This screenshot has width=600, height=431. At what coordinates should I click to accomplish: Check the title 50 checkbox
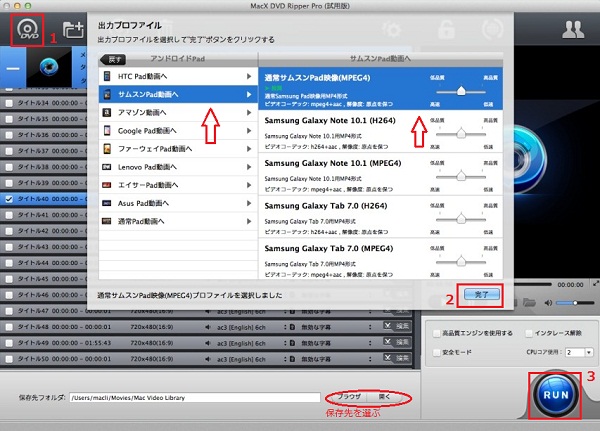pos(9,359)
